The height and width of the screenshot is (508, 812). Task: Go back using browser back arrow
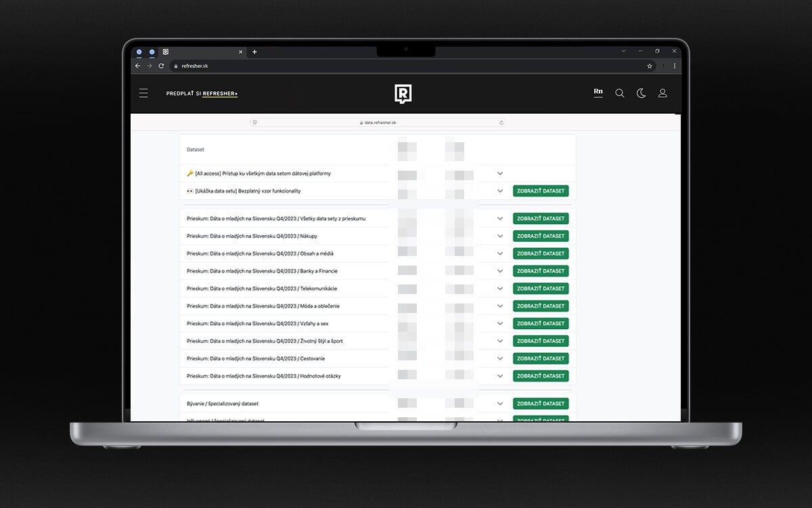(138, 66)
